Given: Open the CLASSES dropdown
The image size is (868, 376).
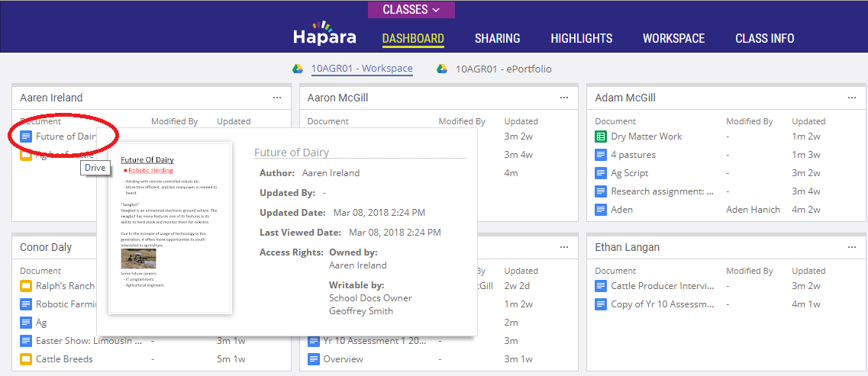Looking at the screenshot, I should [x=411, y=9].
